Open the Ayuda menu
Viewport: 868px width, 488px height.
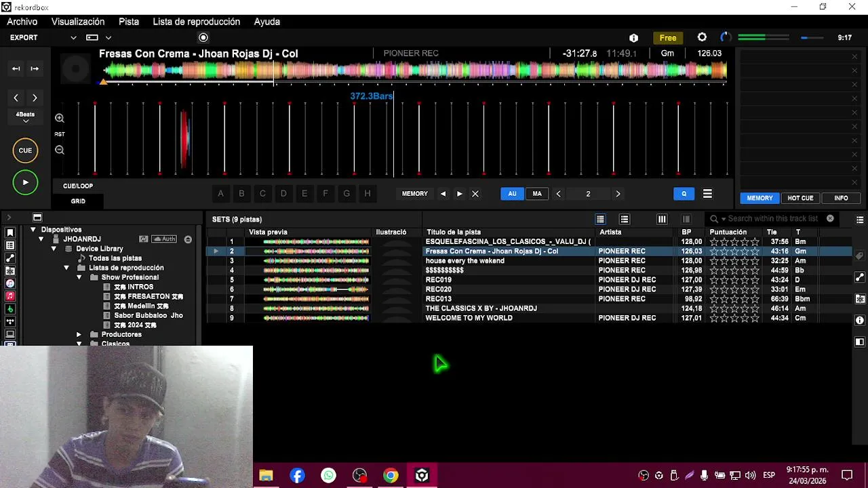(267, 22)
